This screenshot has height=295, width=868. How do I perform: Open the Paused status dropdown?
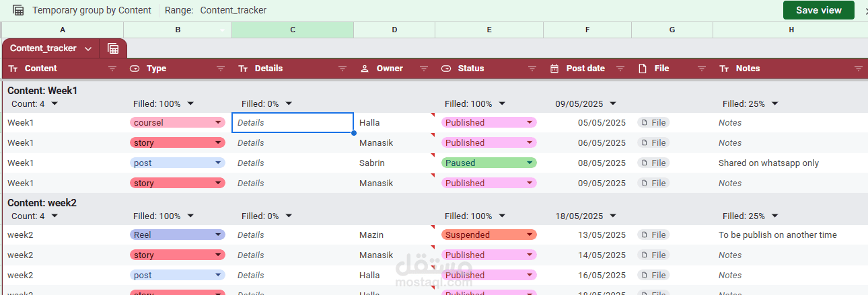tap(530, 163)
